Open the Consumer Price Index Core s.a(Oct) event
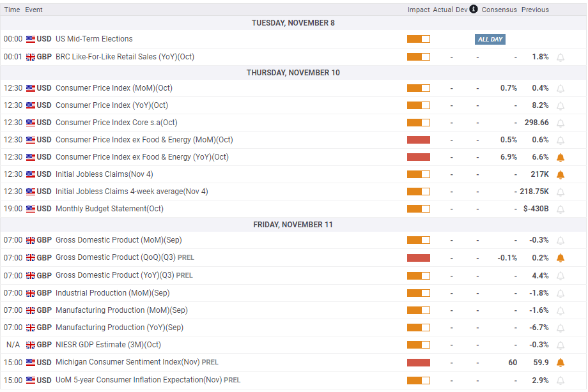Image resolution: width=588 pixels, height=392 pixels. pos(116,123)
